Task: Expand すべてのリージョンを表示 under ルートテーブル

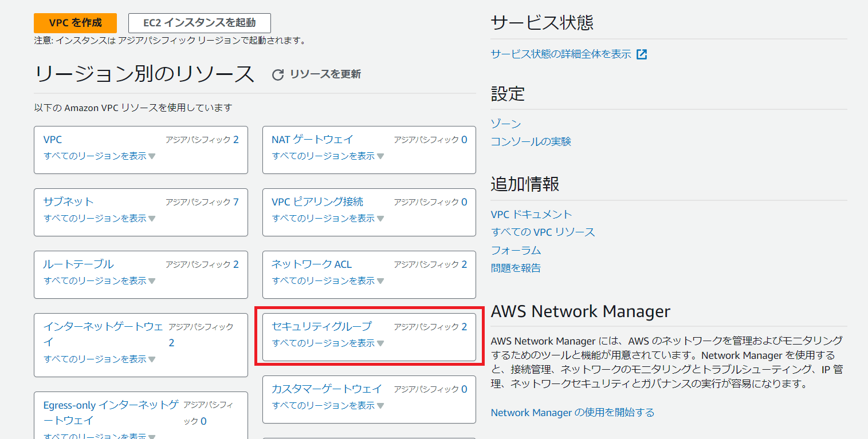Action: tap(99, 280)
